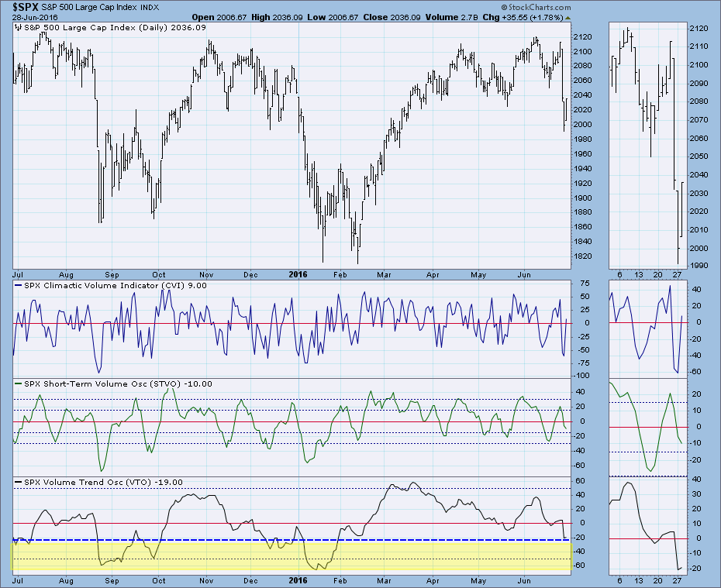This screenshot has width=721, height=588.
Task: Click the blue CVI legend line marker
Action: (x=17, y=286)
